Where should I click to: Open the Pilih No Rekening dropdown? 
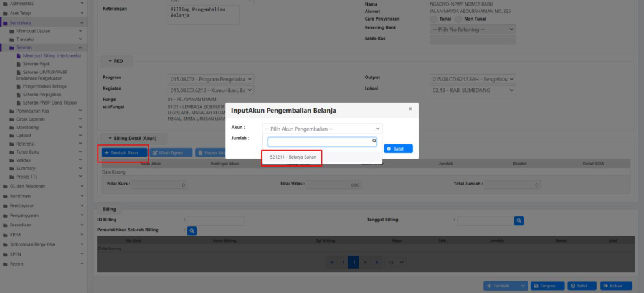[473, 29]
